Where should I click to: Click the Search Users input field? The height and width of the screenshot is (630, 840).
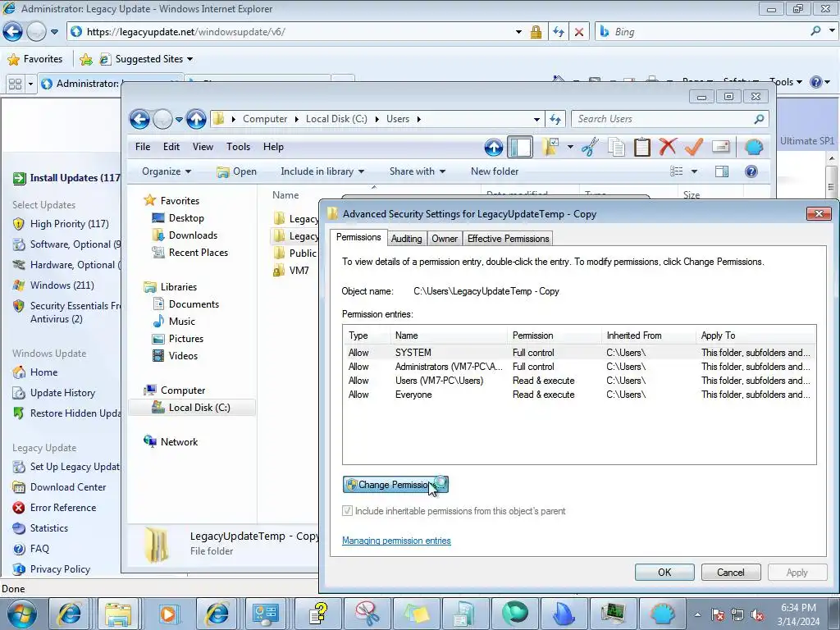pos(670,119)
